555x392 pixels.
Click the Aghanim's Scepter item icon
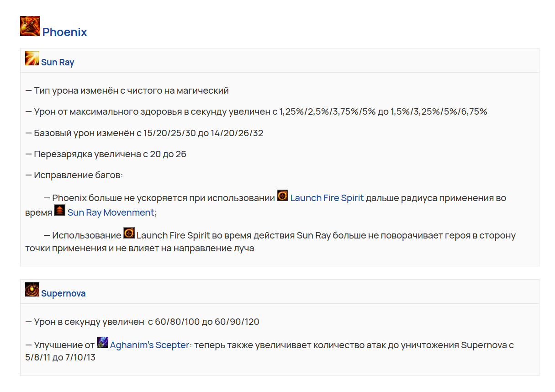[x=102, y=343]
